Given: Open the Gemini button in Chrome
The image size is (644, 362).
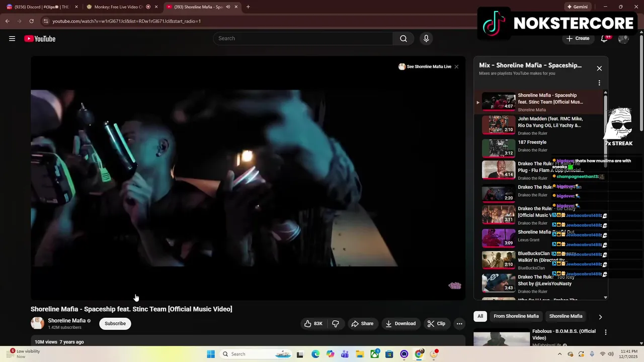Looking at the screenshot, I should tap(577, 7).
